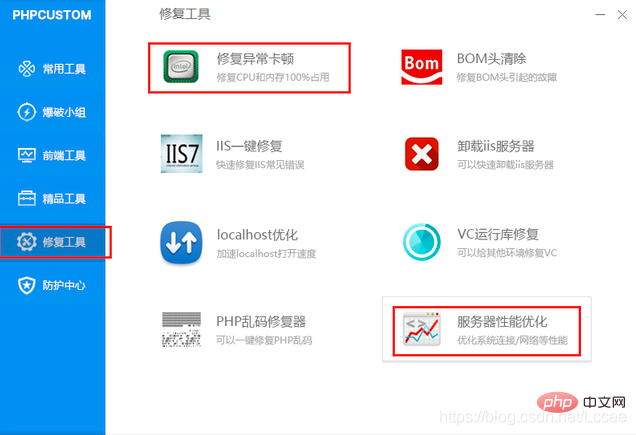Click the localhost优化 blue arrows icon
This screenshot has height=435, width=636.
(x=181, y=242)
